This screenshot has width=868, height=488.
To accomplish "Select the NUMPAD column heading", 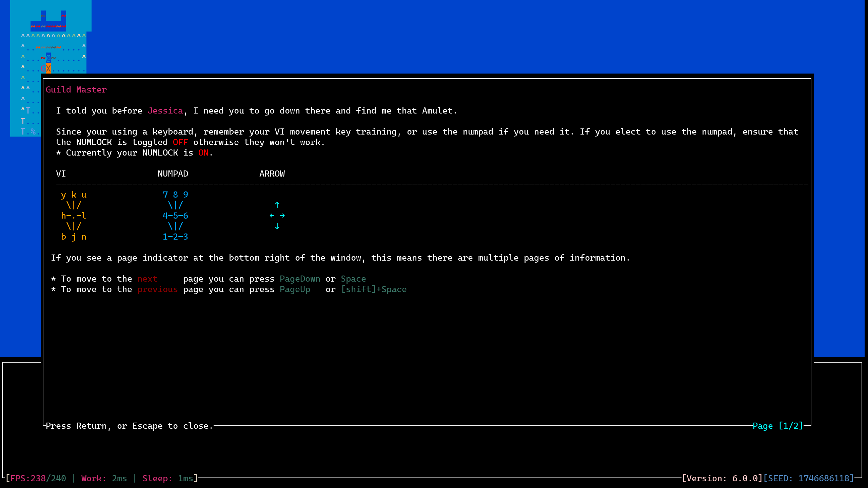I will pos(173,174).
